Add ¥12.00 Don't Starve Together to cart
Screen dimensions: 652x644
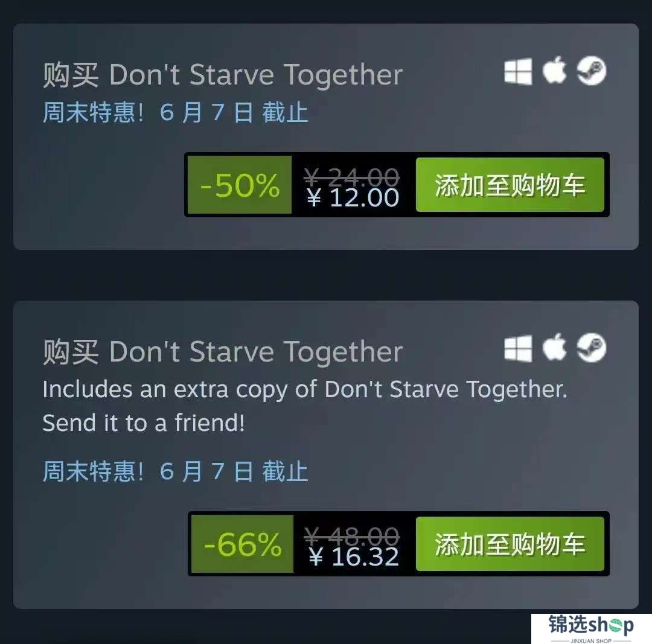pyautogui.click(x=510, y=185)
